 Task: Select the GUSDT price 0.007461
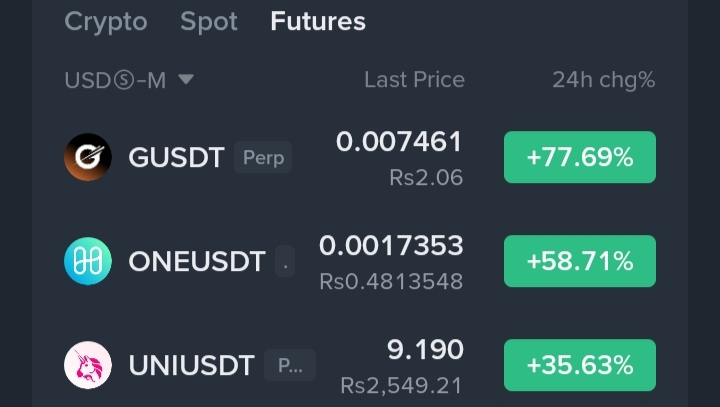pyautogui.click(x=399, y=141)
